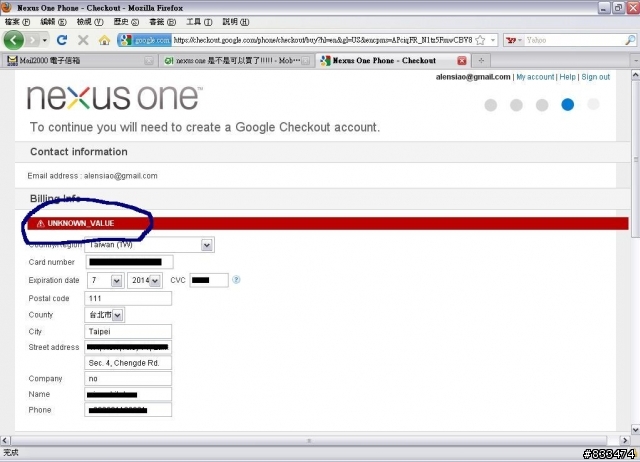Go back with the green Back arrow
The image size is (640, 462).
pos(14,40)
